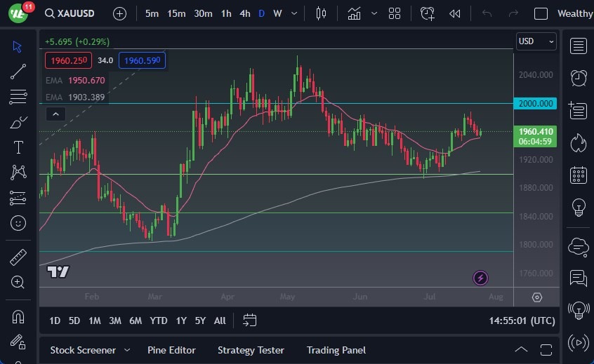
Task: Select the trend line drawing tool
Action: click(x=18, y=71)
